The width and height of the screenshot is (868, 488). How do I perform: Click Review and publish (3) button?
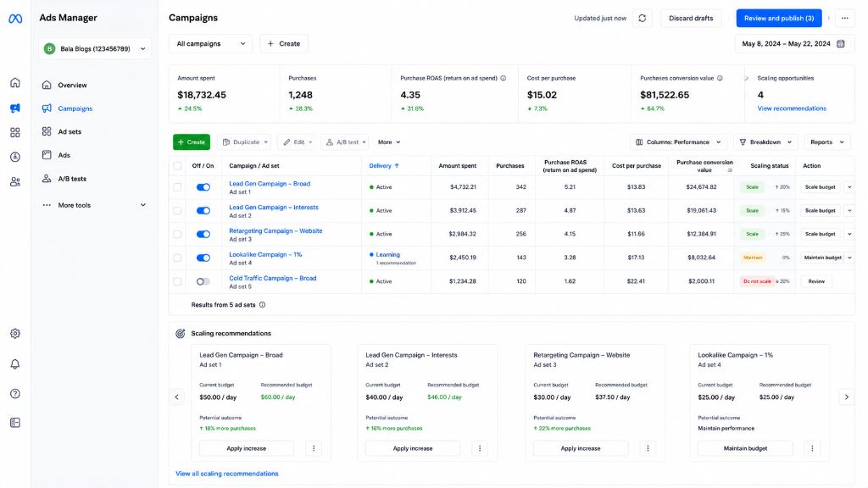point(779,19)
